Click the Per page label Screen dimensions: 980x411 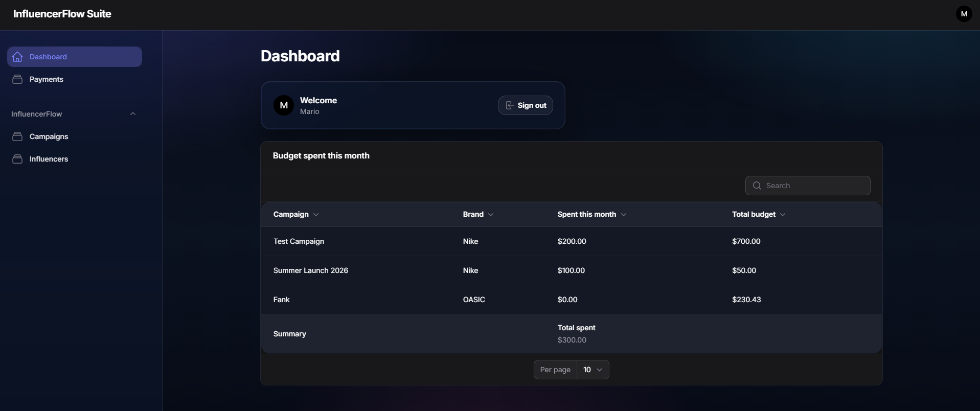(x=555, y=370)
